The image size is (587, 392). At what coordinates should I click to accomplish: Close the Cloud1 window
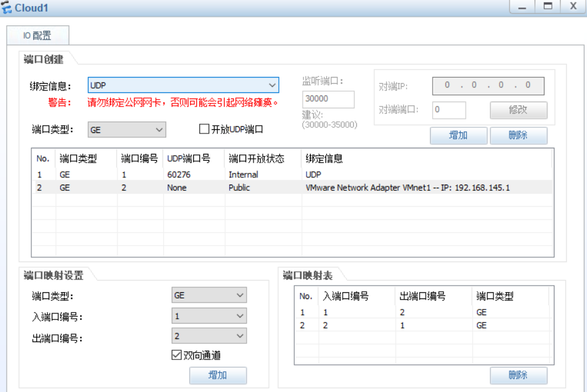pos(572,7)
